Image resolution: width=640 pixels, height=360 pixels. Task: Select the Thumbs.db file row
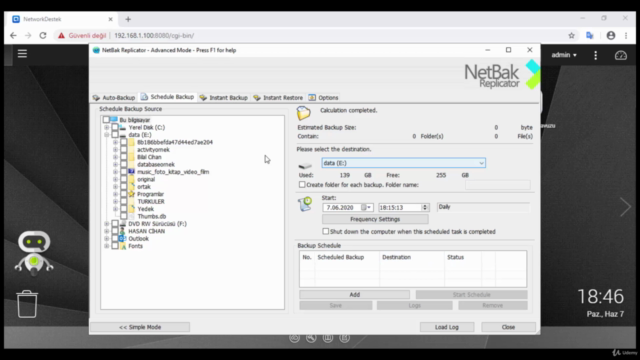click(151, 216)
